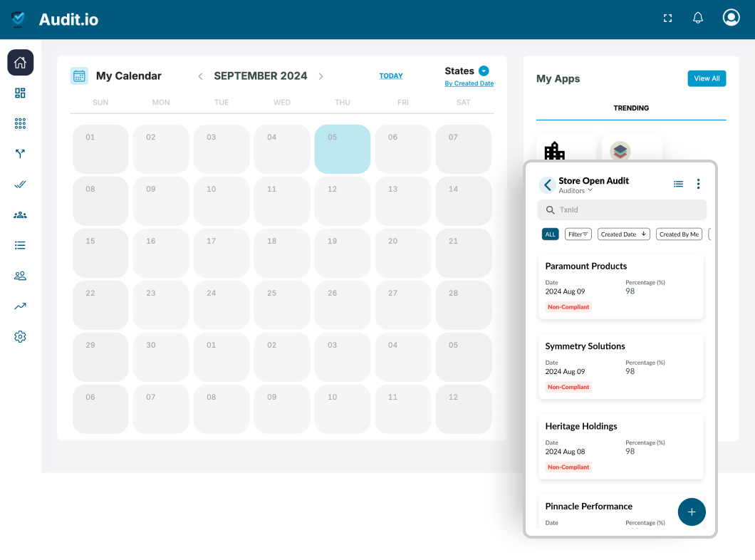Screen dimensions: 755x560
Task: Click the double-checkmark approvals icon
Action: click(20, 184)
